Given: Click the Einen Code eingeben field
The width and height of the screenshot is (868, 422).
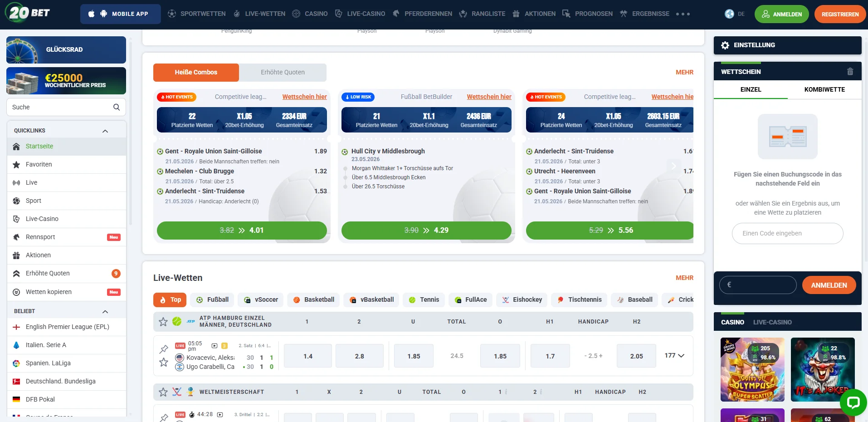Looking at the screenshot, I should [787, 233].
